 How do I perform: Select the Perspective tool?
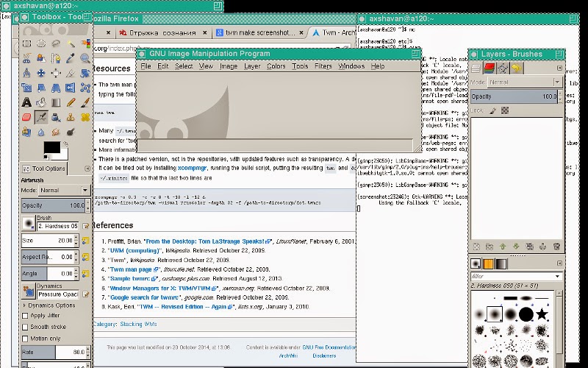56,88
